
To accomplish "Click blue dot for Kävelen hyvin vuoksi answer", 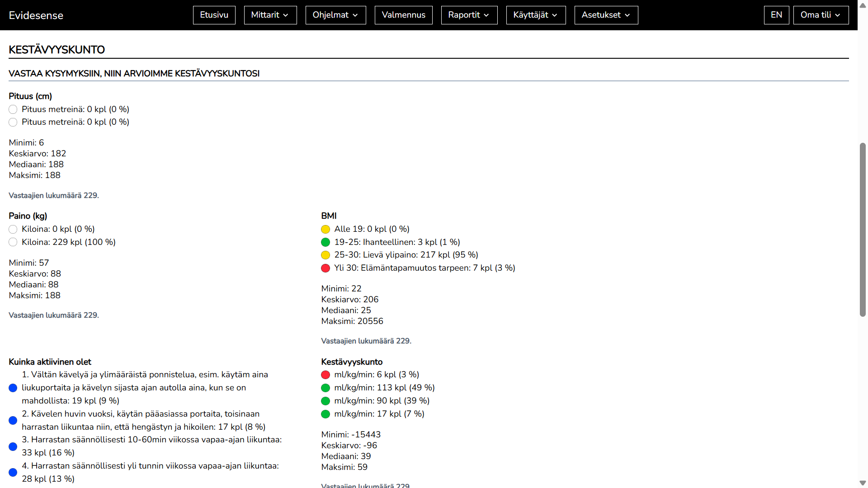I will click(x=13, y=420).
